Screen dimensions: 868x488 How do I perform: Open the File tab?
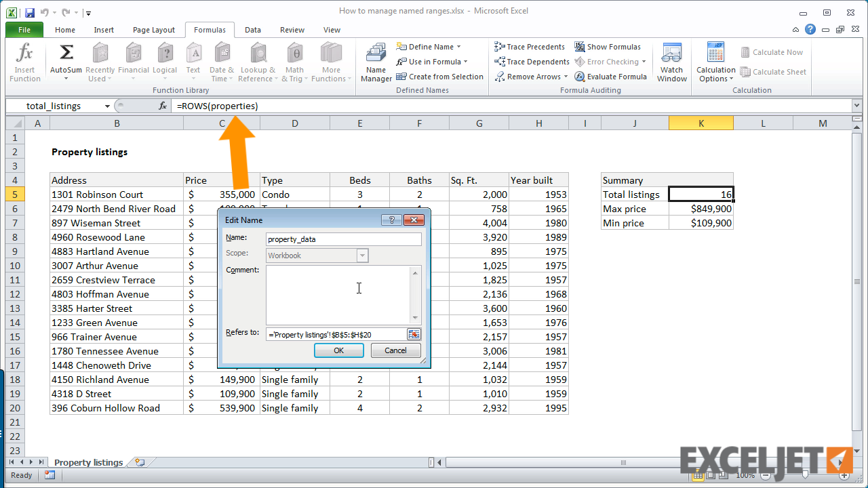pos(24,30)
